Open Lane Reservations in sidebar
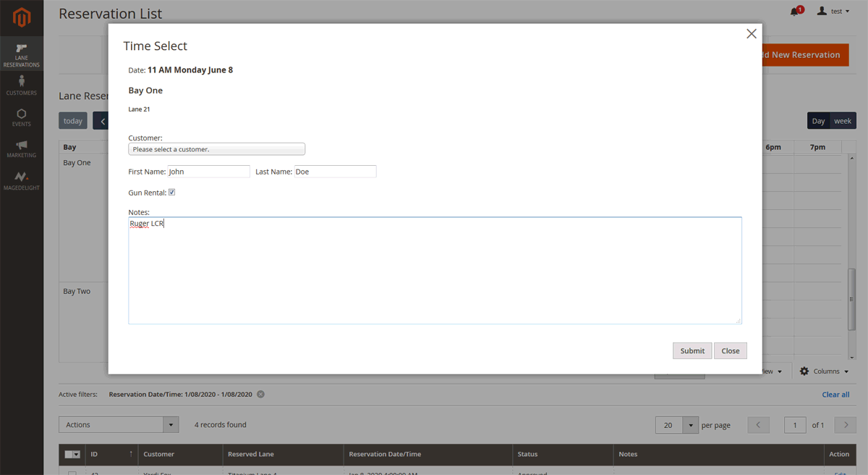 (x=21, y=55)
